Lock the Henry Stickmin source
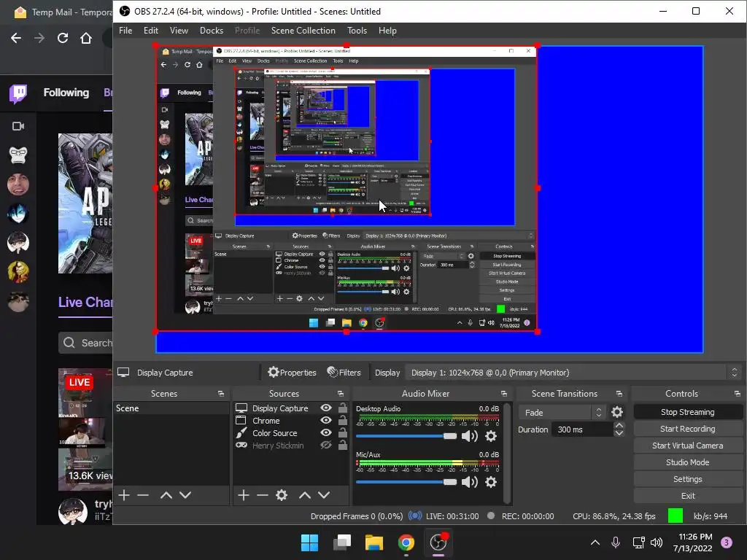The image size is (747, 560). pyautogui.click(x=343, y=446)
